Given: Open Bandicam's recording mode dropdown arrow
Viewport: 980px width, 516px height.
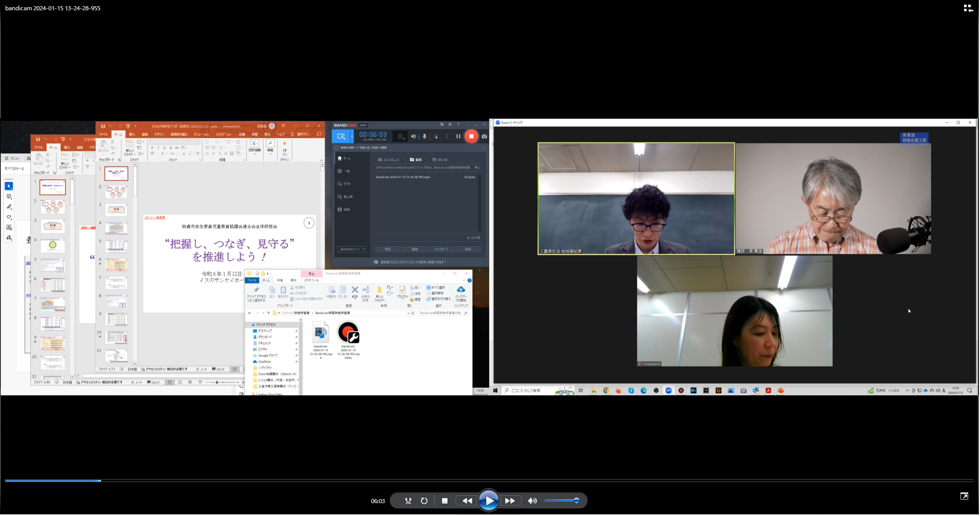Looking at the screenshot, I should point(352,137).
